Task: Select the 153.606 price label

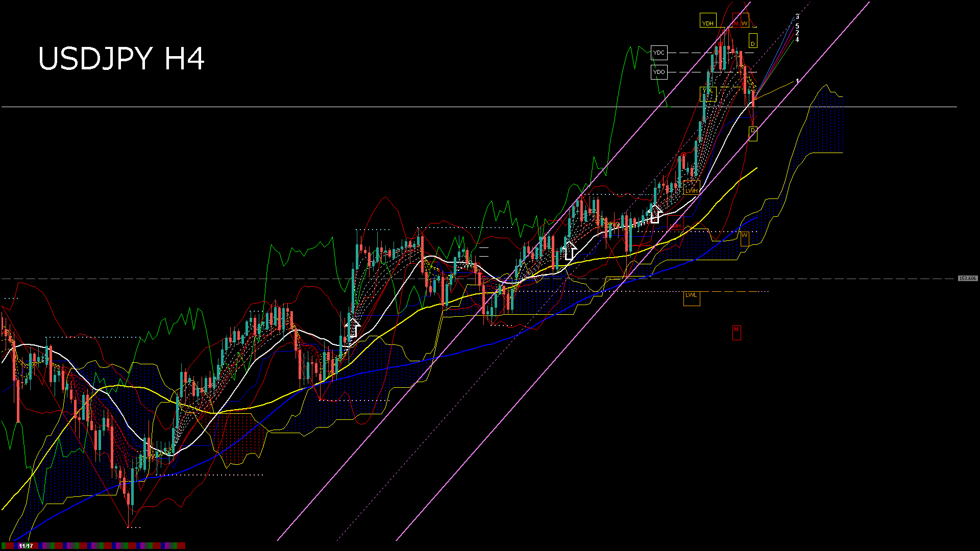Action: (x=967, y=279)
